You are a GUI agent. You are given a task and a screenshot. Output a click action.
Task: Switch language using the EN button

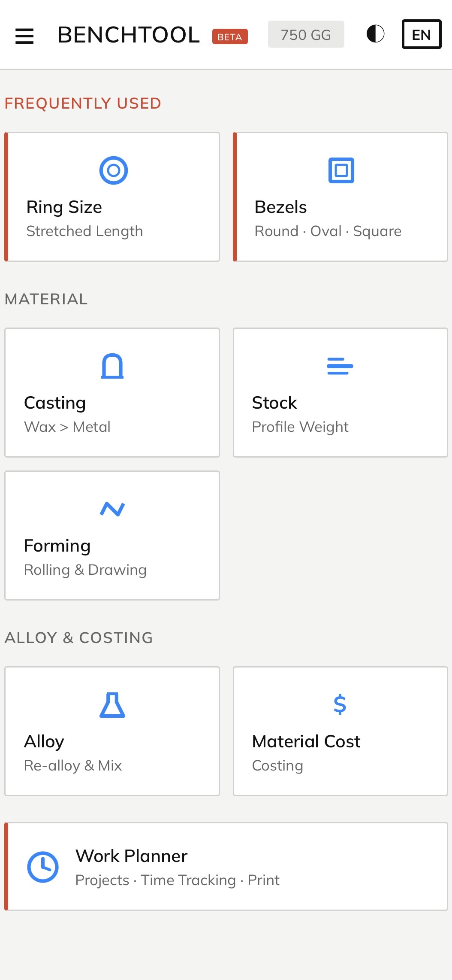tap(421, 34)
